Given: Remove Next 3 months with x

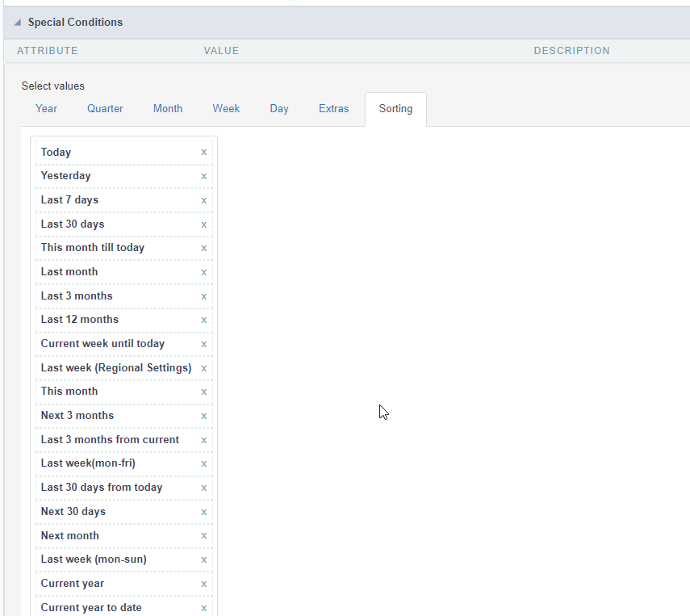Looking at the screenshot, I should tap(203, 416).
